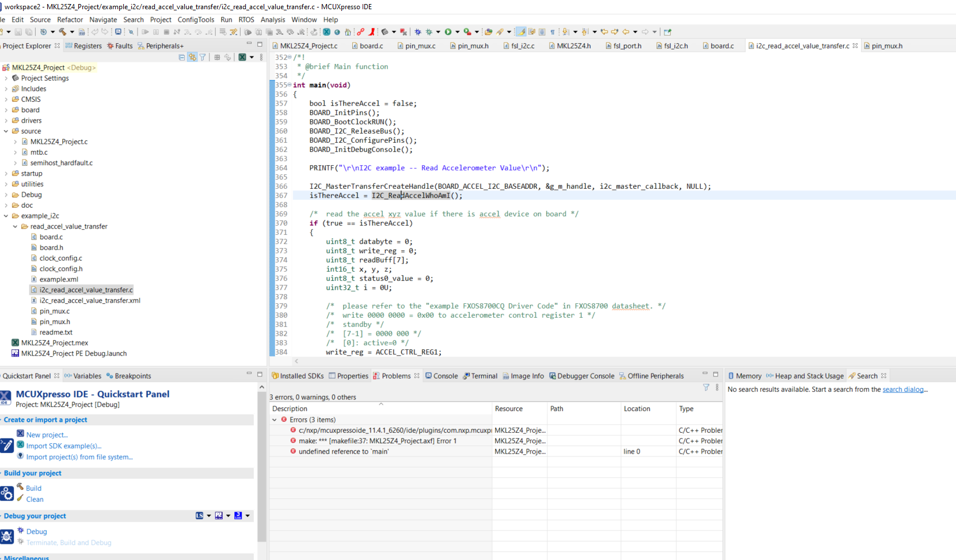Screen dimensions: 956x560
Task: Toggle Link with Editor in Project Explorer
Action: [x=192, y=57]
